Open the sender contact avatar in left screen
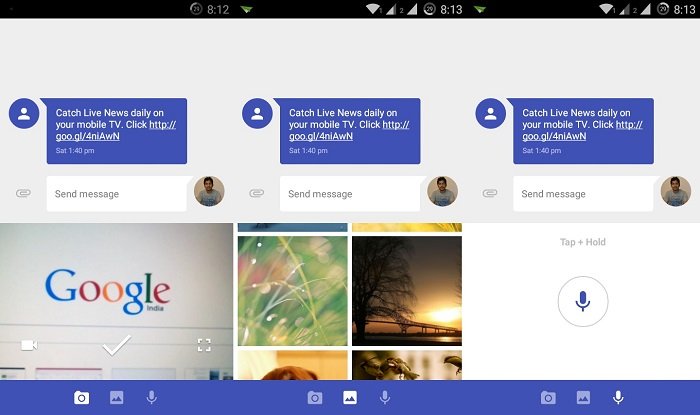The image size is (700, 415). 24,113
